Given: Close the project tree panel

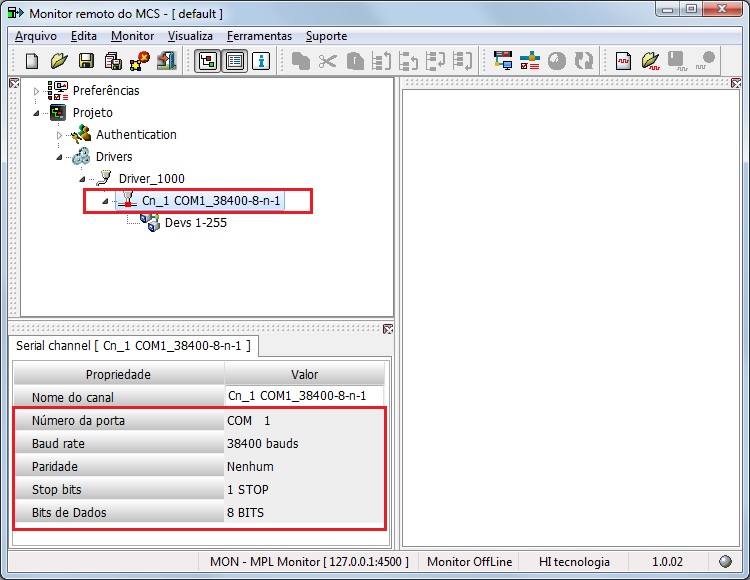Looking at the screenshot, I should click(x=14, y=84).
